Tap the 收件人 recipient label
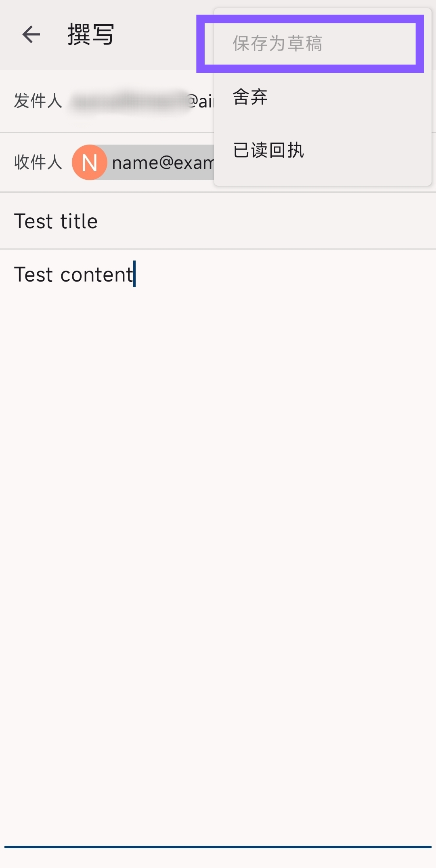The height and width of the screenshot is (868, 436). (x=38, y=162)
